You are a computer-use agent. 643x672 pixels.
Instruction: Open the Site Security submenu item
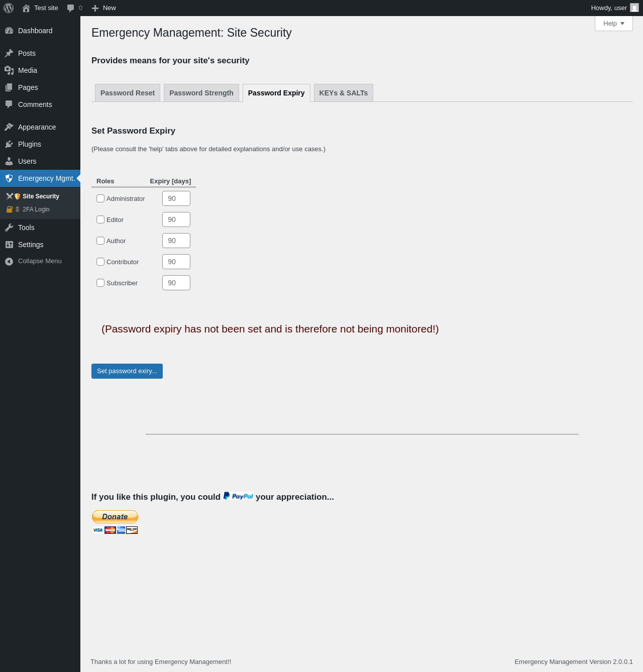41,196
